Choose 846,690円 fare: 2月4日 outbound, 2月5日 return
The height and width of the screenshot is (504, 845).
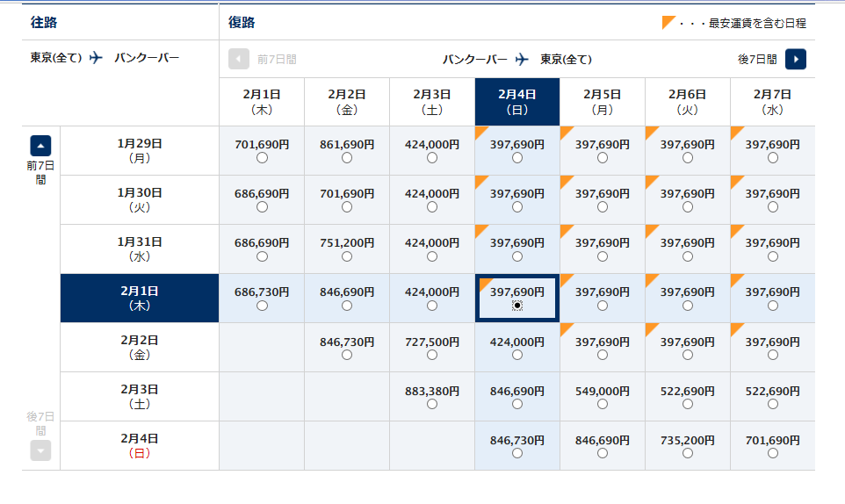coord(603,453)
